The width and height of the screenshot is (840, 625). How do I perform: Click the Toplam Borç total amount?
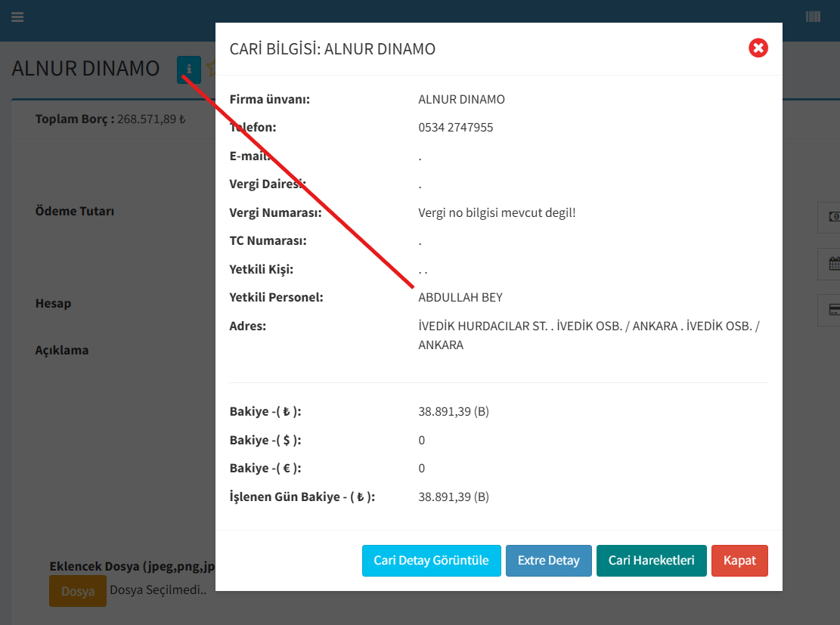pos(151,119)
